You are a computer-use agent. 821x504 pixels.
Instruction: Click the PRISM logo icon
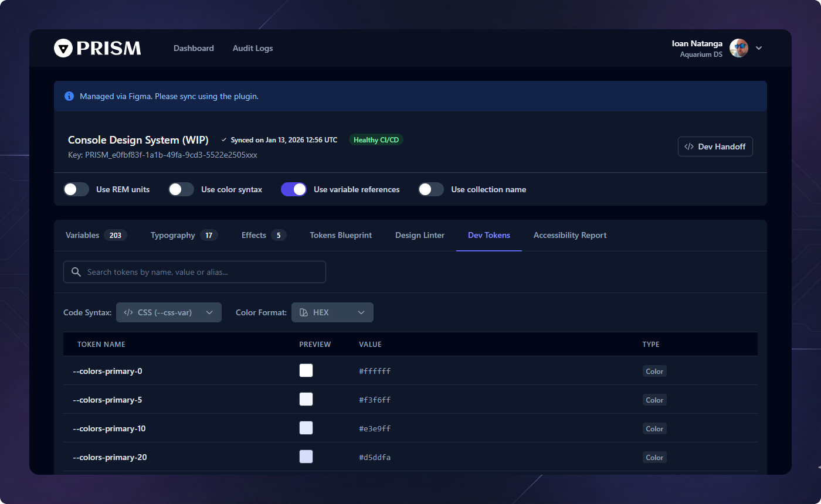[63, 48]
